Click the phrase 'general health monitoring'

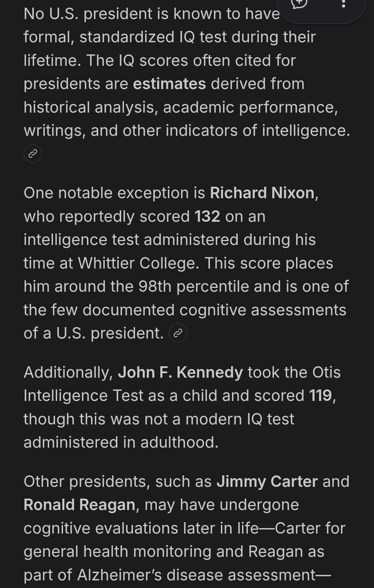117,552
